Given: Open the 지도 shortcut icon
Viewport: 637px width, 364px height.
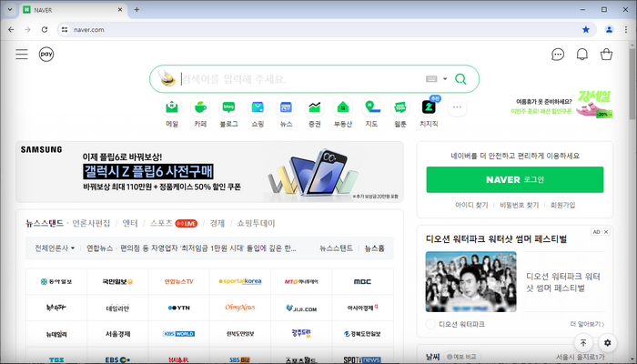Looking at the screenshot, I should (371, 107).
